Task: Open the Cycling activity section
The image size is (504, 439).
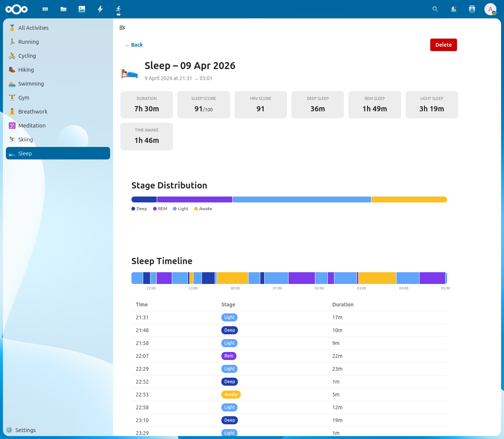Action: 27,55
